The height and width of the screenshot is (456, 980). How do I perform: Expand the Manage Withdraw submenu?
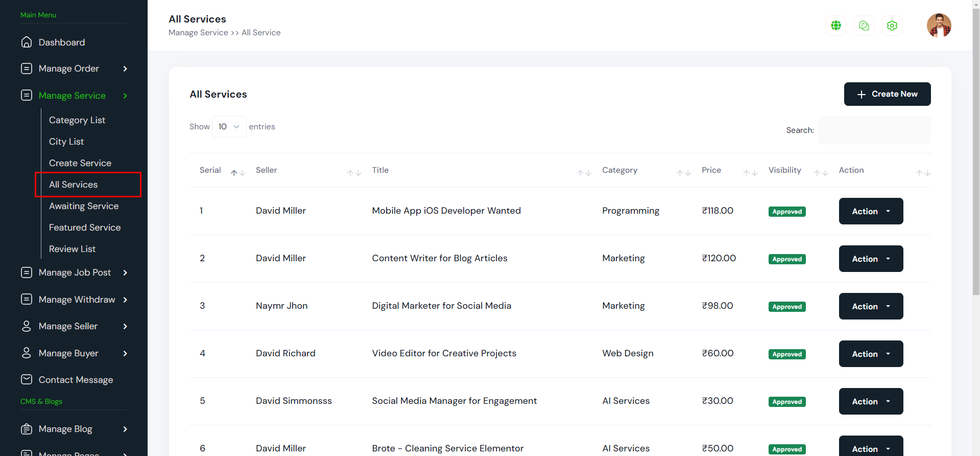[125, 300]
